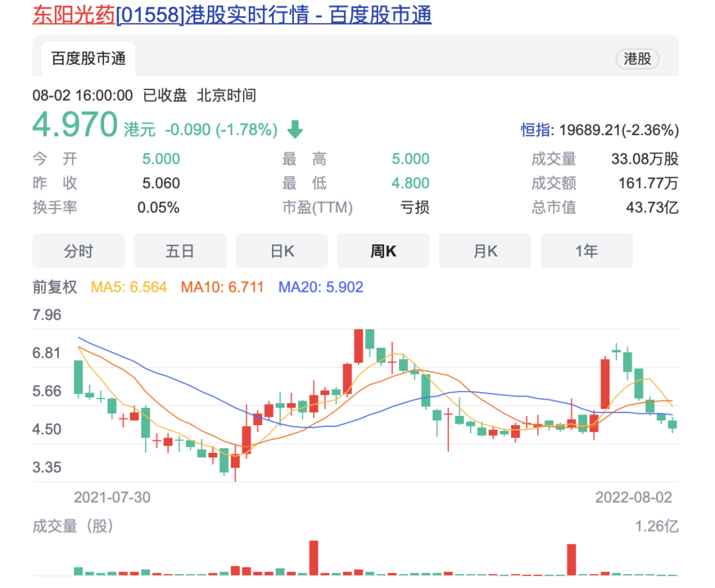The width and height of the screenshot is (715, 588).
Task: Select the 百度股市通 tab
Action: click(89, 59)
